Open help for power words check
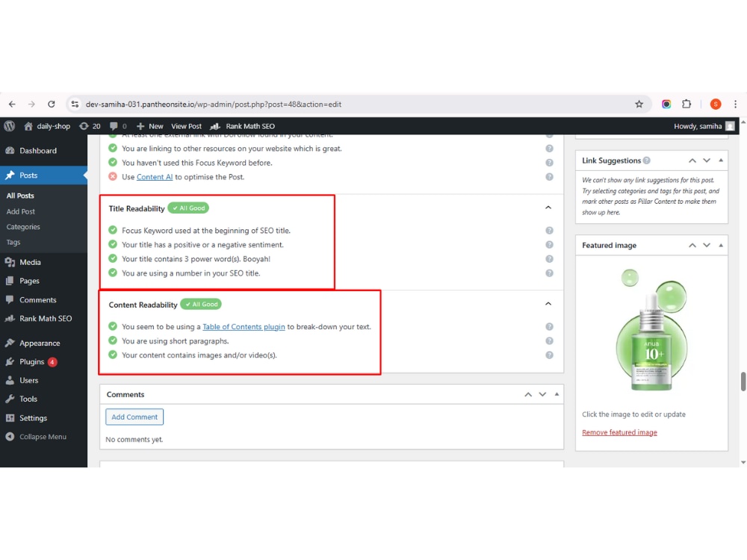The image size is (747, 560). (x=549, y=259)
